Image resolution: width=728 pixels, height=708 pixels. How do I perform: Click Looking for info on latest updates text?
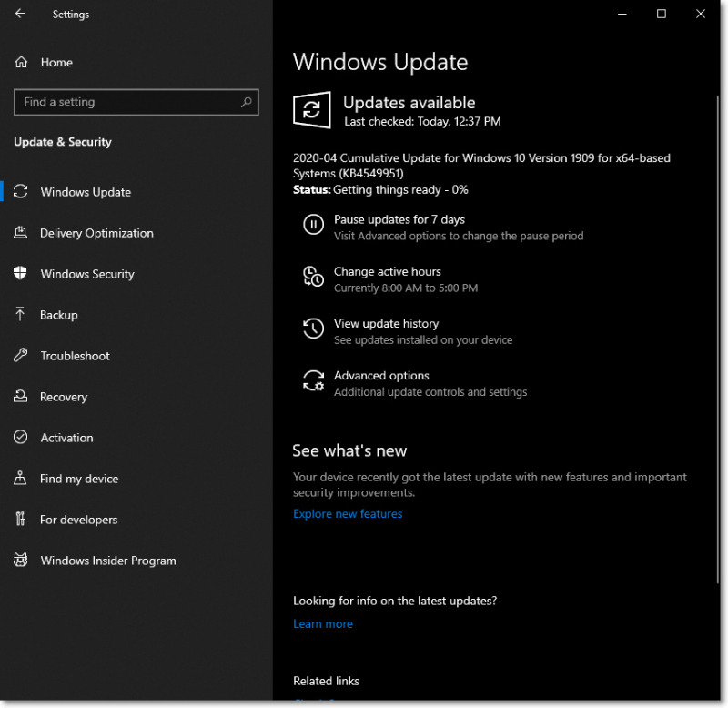point(395,601)
